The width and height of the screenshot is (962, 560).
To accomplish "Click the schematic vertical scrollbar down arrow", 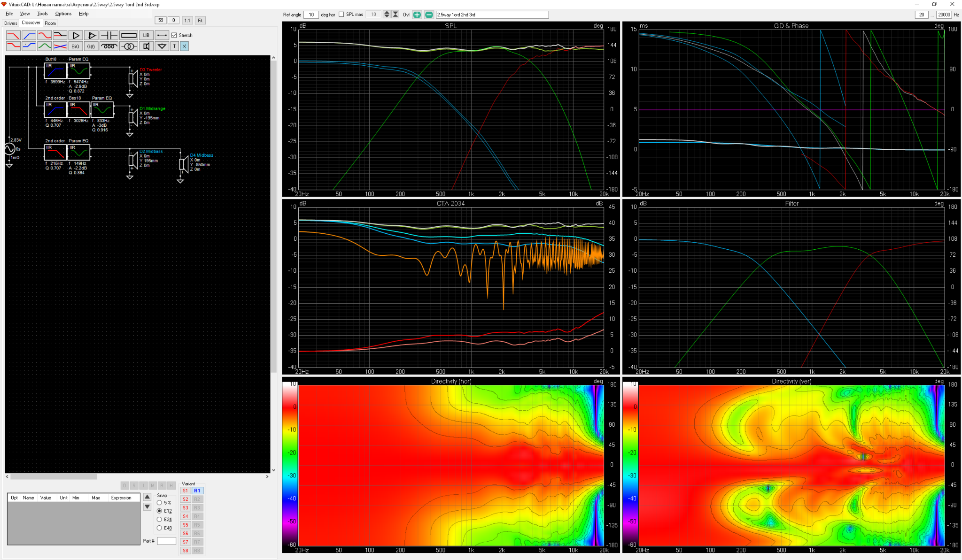I will [273, 469].
